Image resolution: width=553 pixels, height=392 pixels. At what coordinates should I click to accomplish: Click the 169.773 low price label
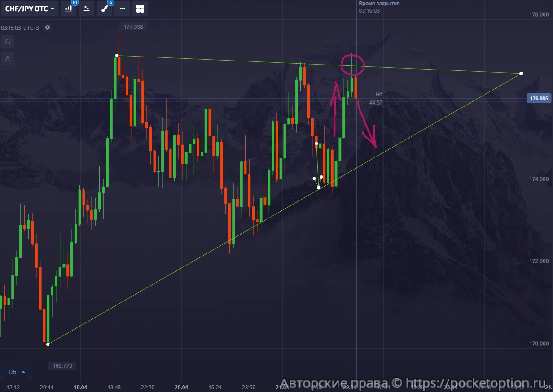click(x=62, y=366)
